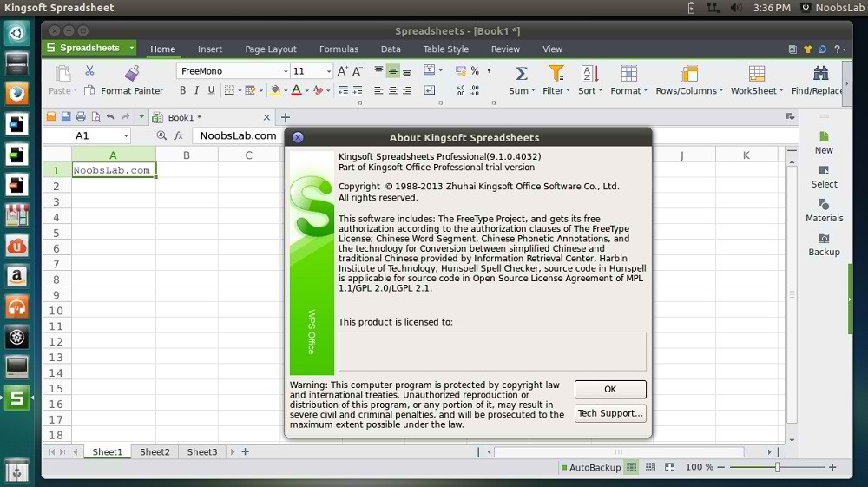The image size is (868, 487).
Task: Toggle Bold formatting
Action: [182, 90]
